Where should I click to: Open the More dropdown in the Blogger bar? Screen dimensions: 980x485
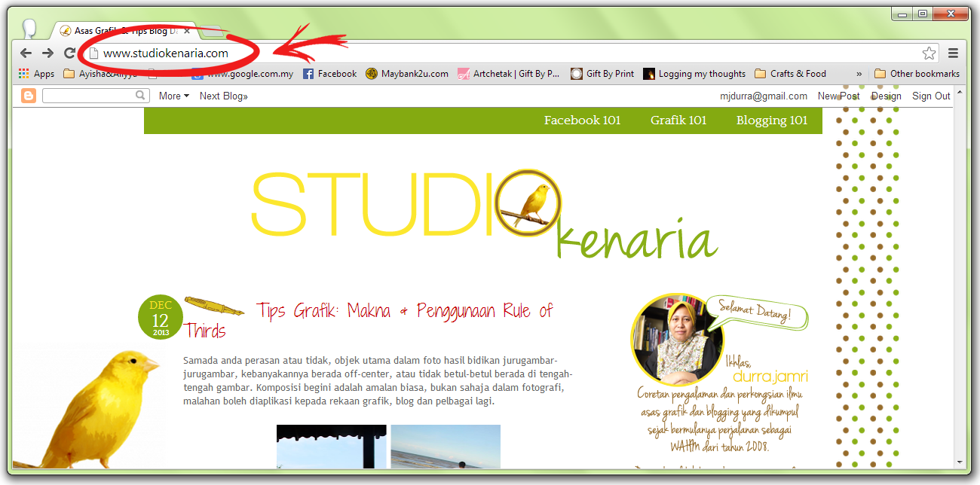pyautogui.click(x=172, y=96)
